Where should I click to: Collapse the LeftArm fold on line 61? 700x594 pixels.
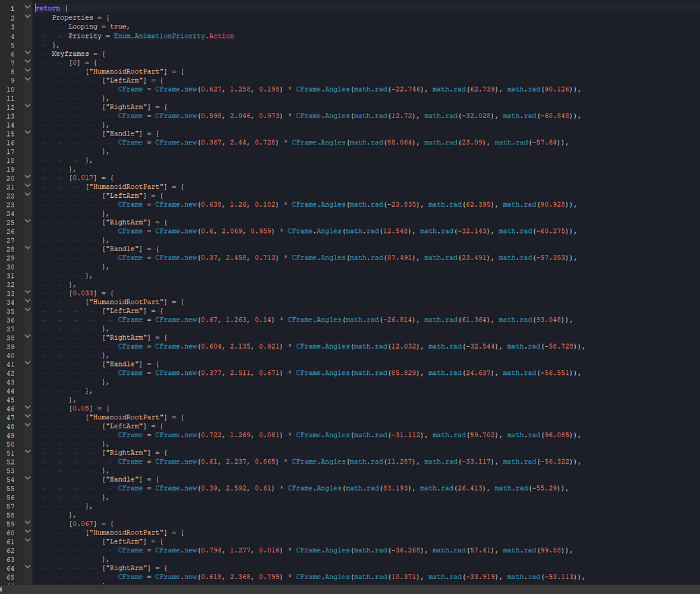tap(27, 541)
